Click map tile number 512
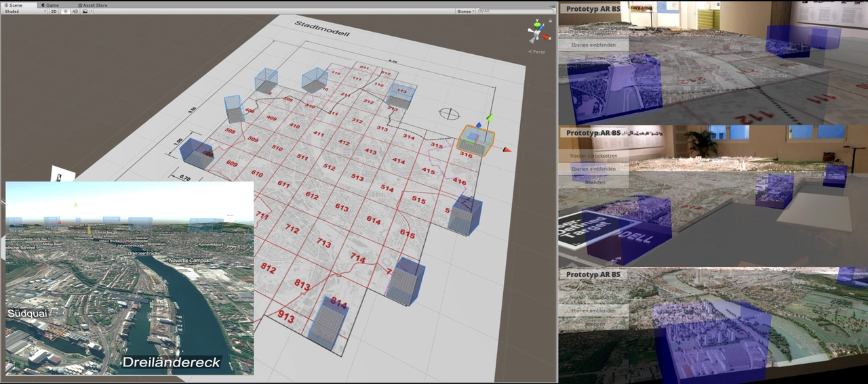The width and height of the screenshot is (868, 384). [x=329, y=167]
